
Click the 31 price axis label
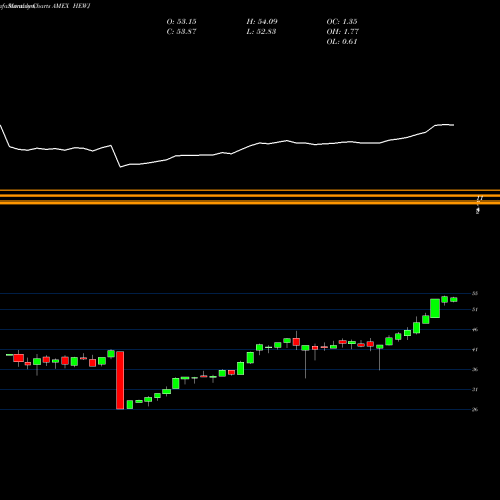475,389
